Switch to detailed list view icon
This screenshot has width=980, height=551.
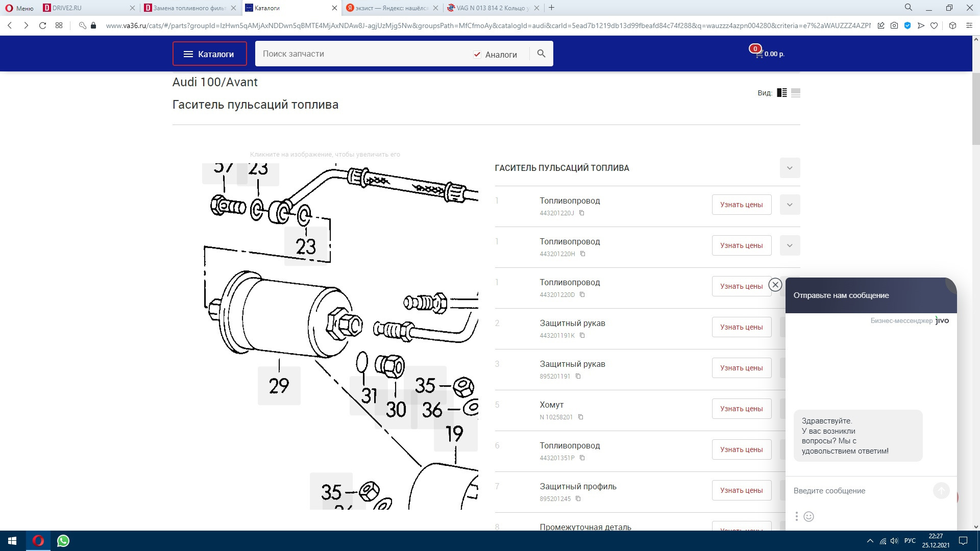[781, 93]
